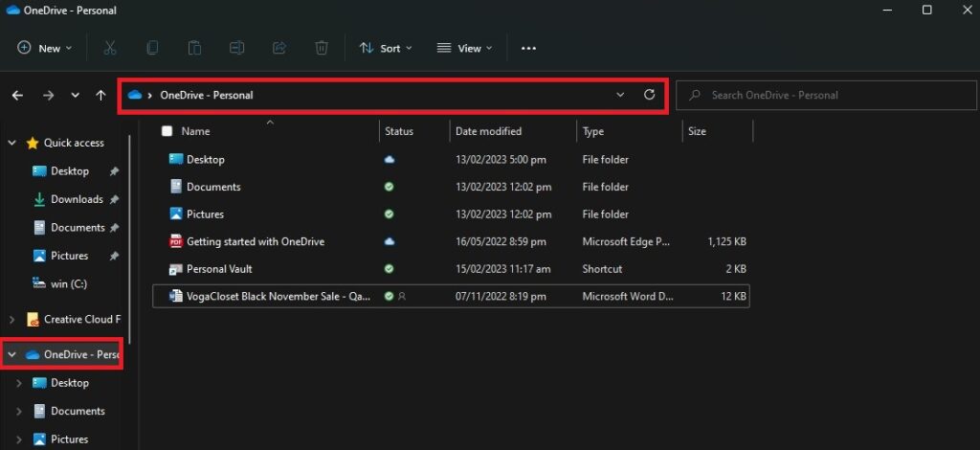
Task: Click the Share icon in toolbar
Action: tap(279, 48)
